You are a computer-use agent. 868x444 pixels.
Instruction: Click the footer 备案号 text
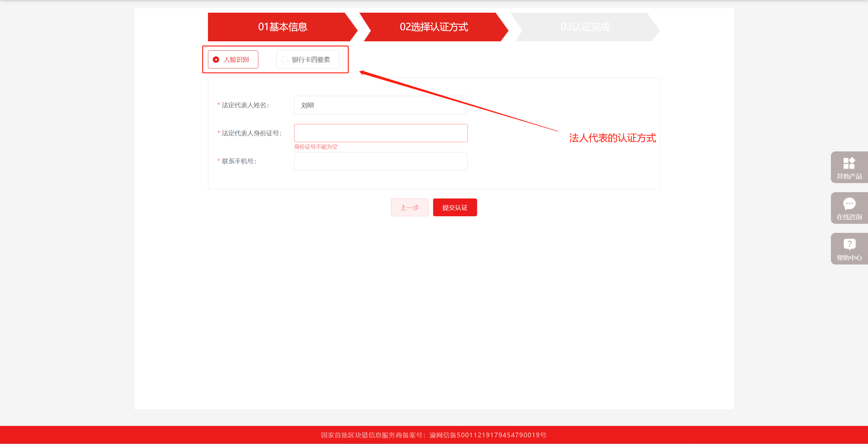tap(433, 435)
